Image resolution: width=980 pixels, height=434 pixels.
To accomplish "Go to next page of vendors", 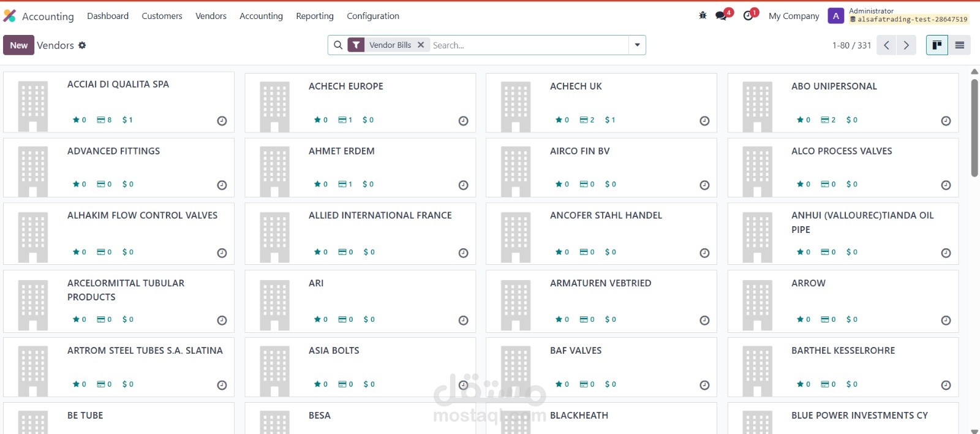I will (907, 45).
